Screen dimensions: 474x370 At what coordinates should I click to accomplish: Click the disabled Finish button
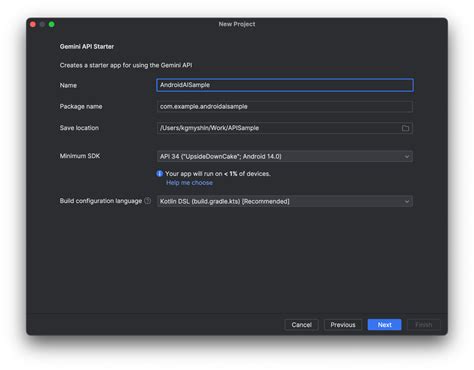(x=424, y=325)
